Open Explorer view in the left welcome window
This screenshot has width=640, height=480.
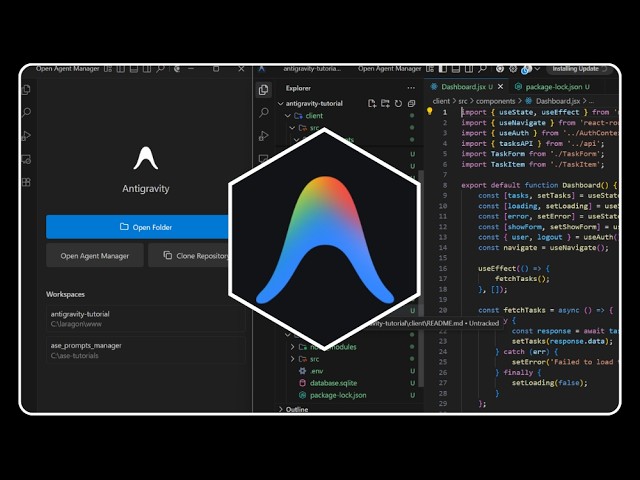27,89
